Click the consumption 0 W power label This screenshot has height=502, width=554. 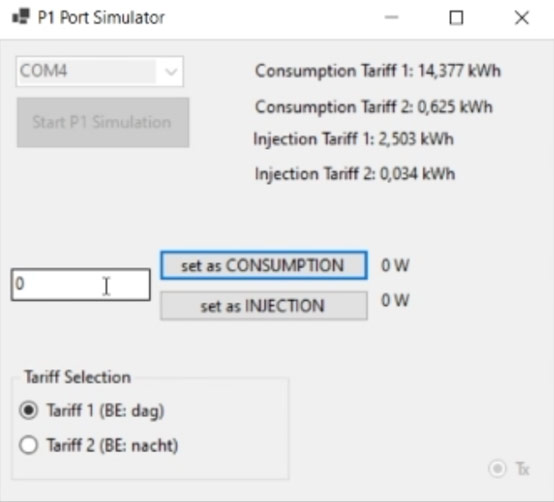395,265
